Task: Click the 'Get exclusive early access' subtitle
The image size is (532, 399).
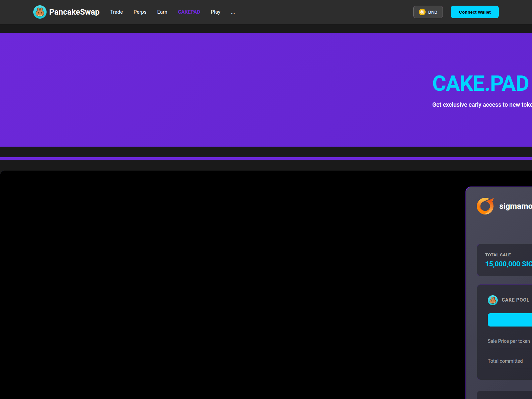Action: [482, 105]
